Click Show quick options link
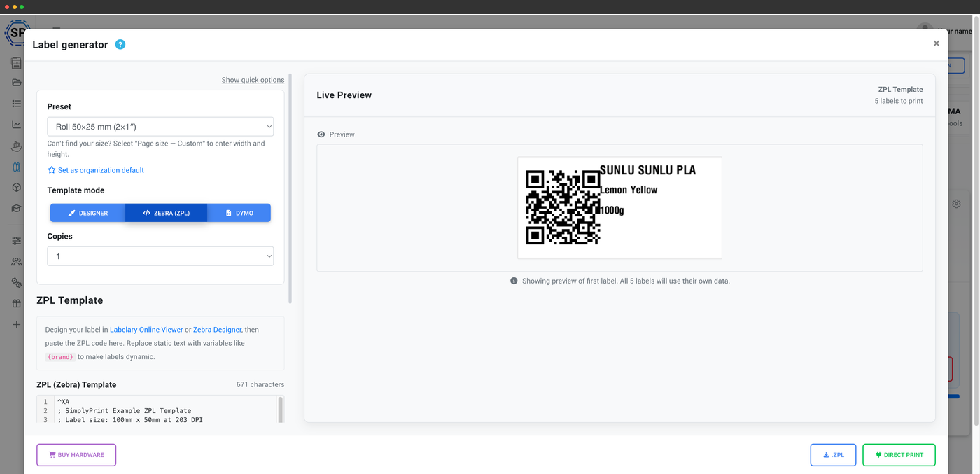This screenshot has height=474, width=980. pyautogui.click(x=253, y=80)
